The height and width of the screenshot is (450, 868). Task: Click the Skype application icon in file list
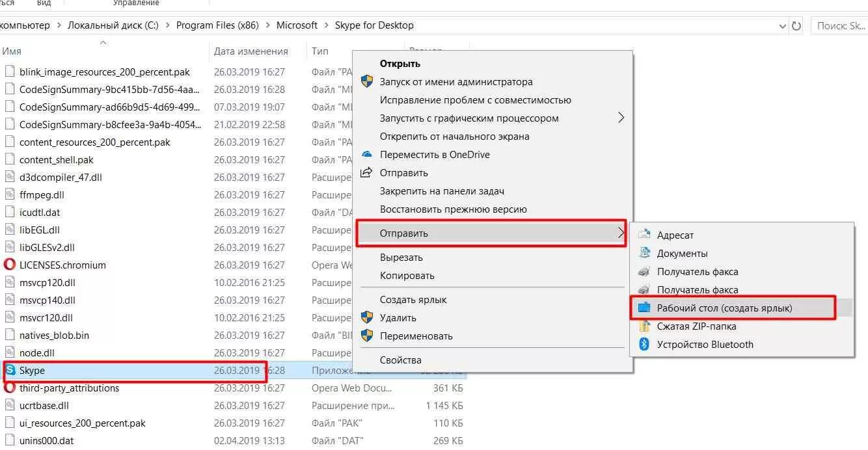click(x=10, y=371)
